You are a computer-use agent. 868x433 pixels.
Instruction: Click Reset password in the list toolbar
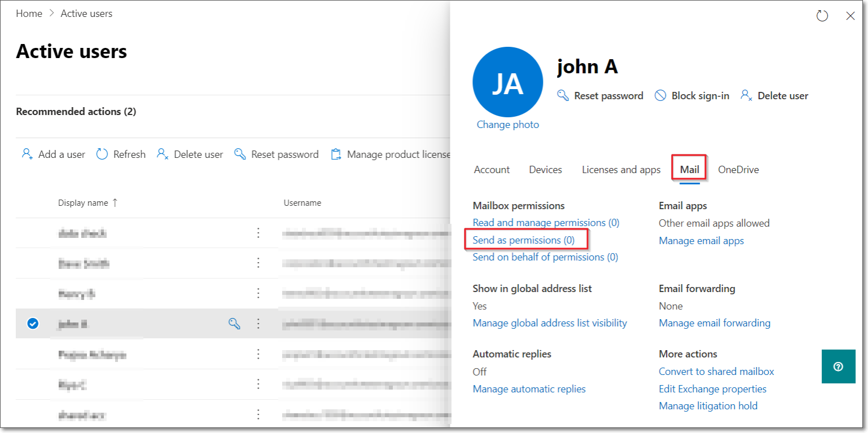click(x=277, y=154)
